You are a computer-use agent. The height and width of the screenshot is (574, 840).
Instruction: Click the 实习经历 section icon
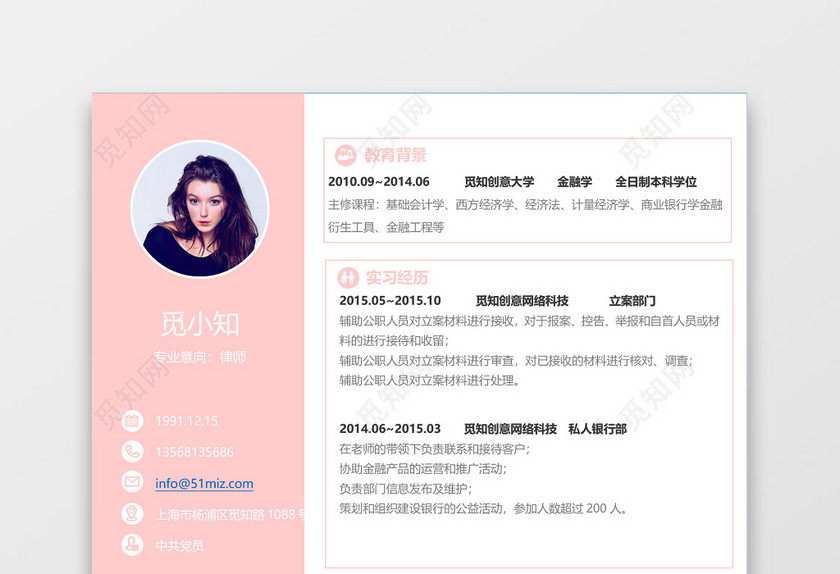coord(348,278)
